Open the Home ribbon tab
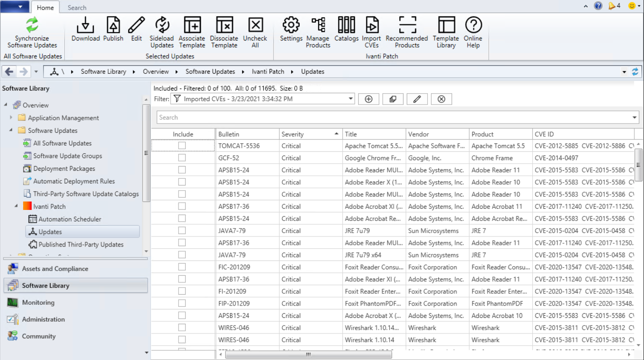 coord(45,8)
